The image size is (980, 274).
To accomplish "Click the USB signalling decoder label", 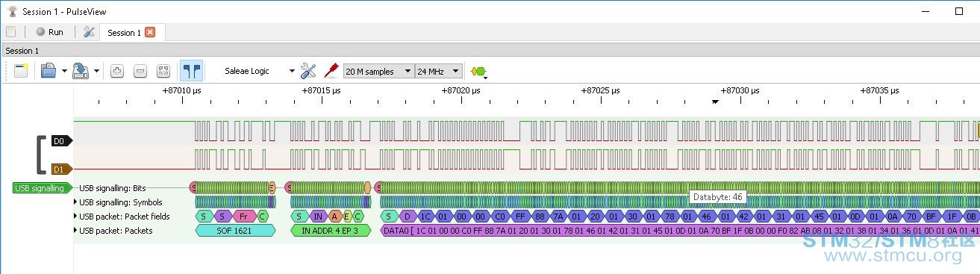I will coord(43,188).
